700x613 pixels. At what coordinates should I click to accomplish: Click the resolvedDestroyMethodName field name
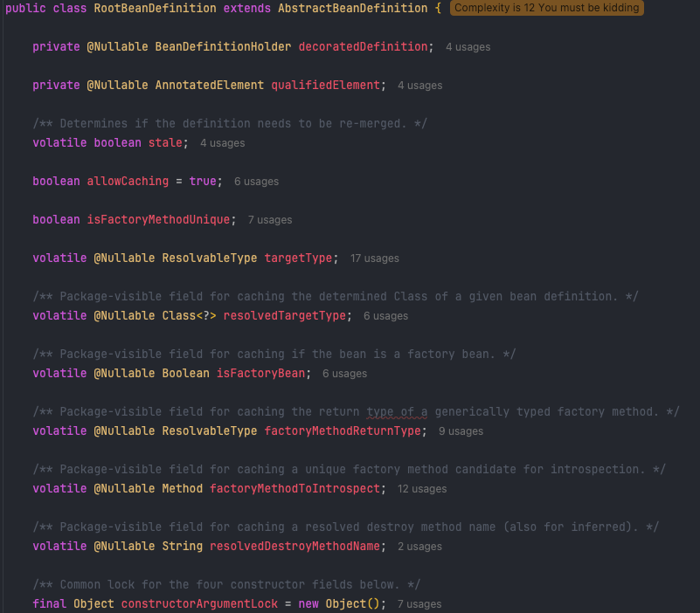coord(295,546)
